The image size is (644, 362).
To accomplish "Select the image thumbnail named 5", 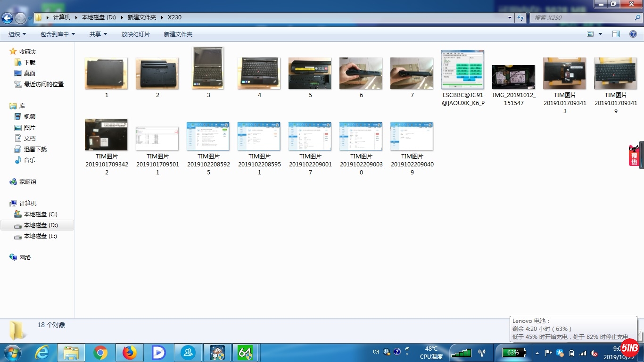I will (x=310, y=74).
